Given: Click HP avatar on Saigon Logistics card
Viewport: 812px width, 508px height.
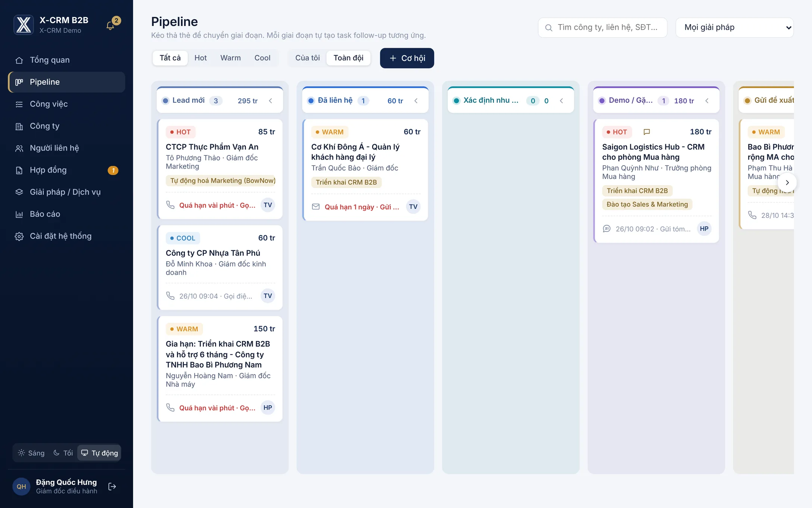Looking at the screenshot, I should [x=704, y=229].
